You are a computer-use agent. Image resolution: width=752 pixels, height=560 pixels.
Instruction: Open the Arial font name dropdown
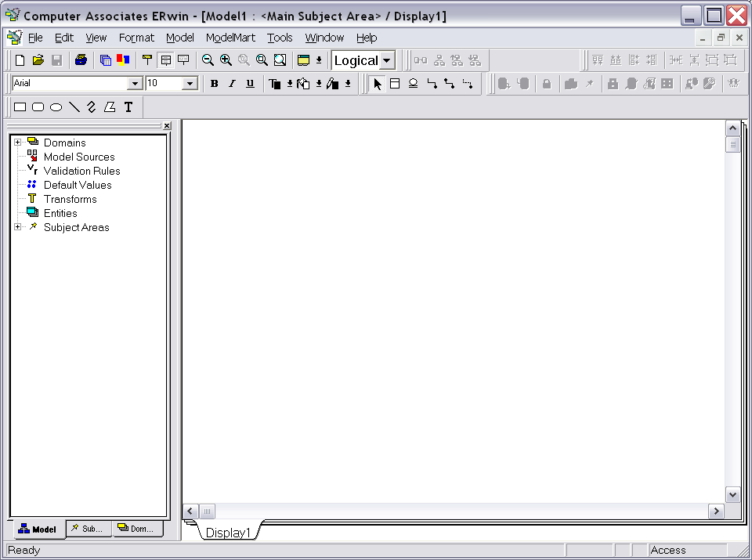click(x=135, y=84)
